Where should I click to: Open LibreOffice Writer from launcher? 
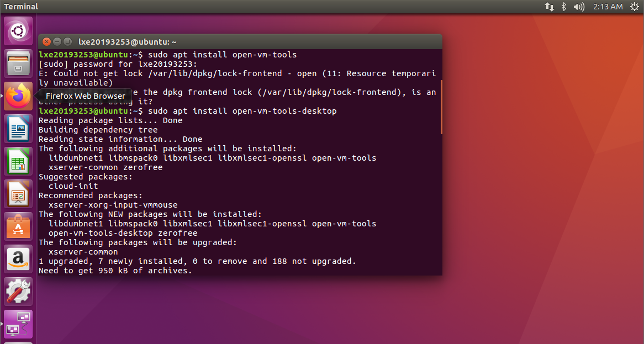[x=18, y=129]
